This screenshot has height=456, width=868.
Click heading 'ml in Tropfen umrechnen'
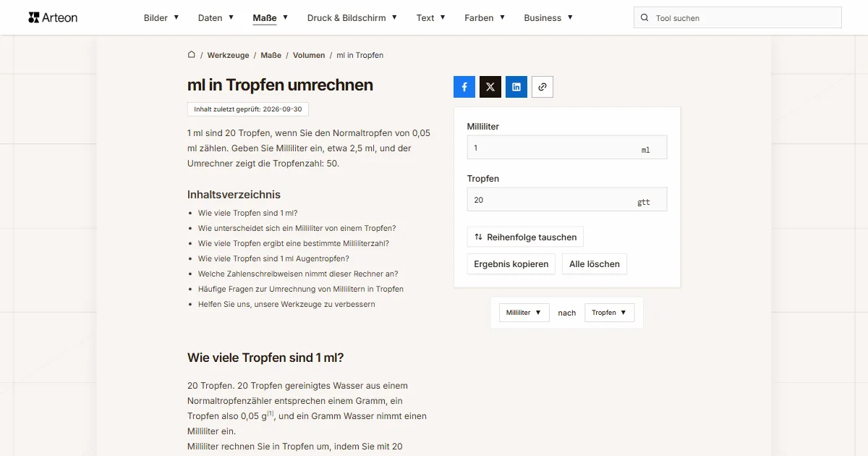[x=280, y=85]
